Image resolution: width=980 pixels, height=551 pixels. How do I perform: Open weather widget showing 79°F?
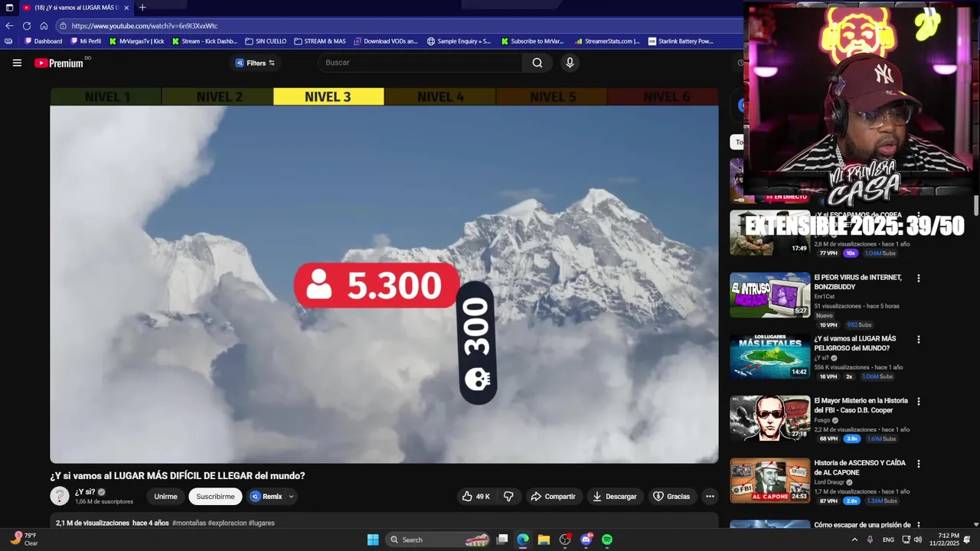[23, 540]
